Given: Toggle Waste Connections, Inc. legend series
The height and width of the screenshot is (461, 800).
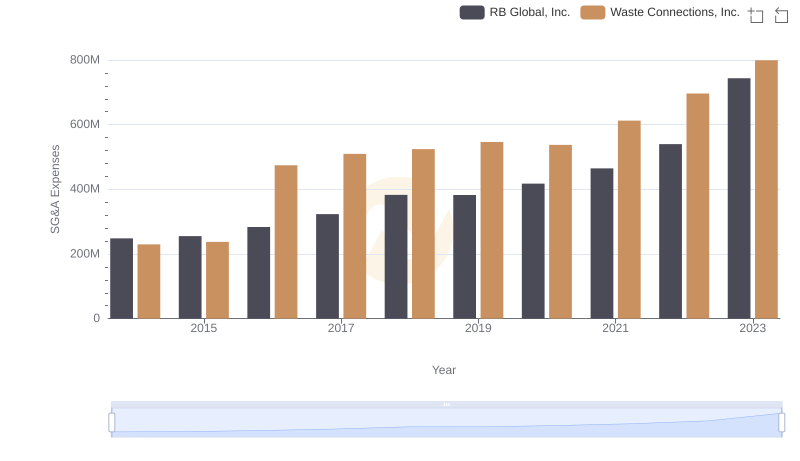Looking at the screenshot, I should click(x=660, y=12).
